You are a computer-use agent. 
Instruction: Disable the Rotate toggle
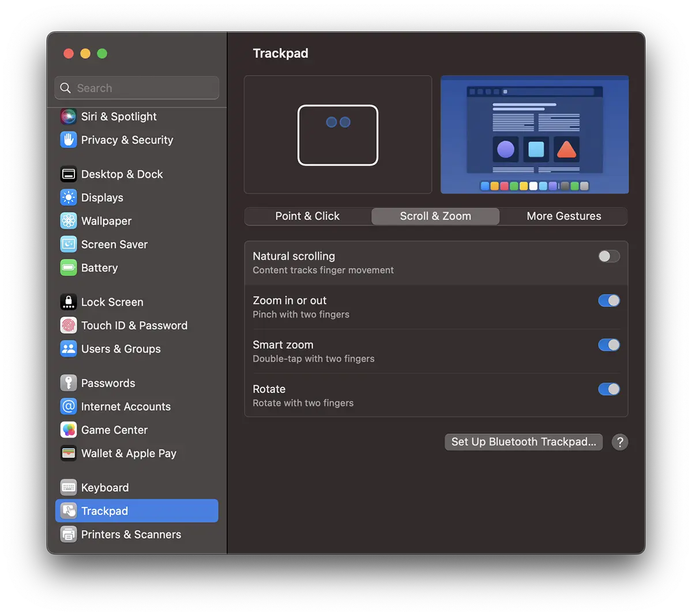coord(608,390)
